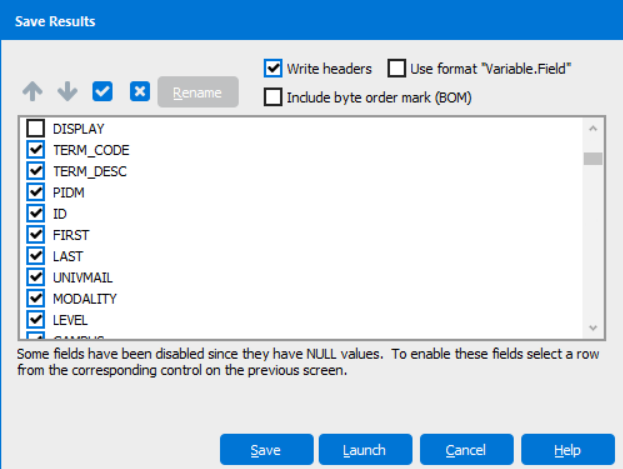This screenshot has height=469, width=623.
Task: Uncheck the PIDM field checkbox
Action: click(36, 192)
